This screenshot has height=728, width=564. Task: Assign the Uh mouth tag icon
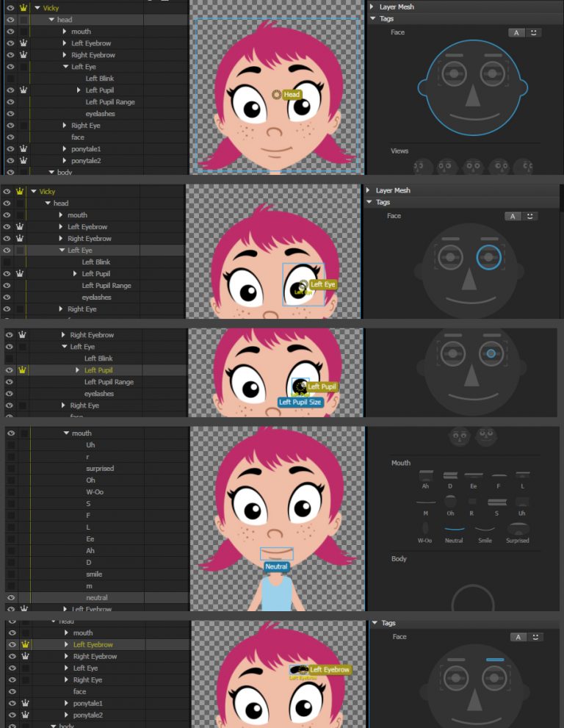click(521, 503)
